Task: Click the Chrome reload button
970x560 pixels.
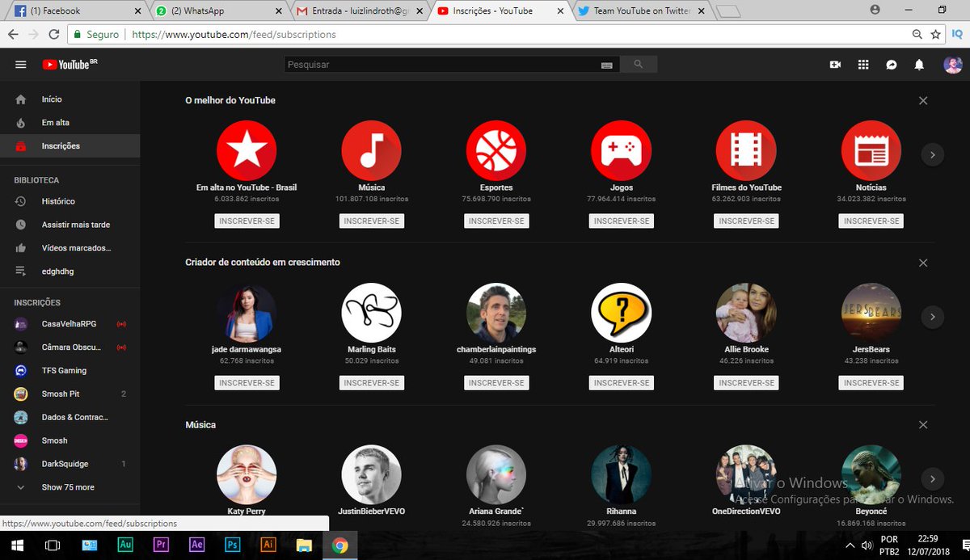Action: pos(54,35)
